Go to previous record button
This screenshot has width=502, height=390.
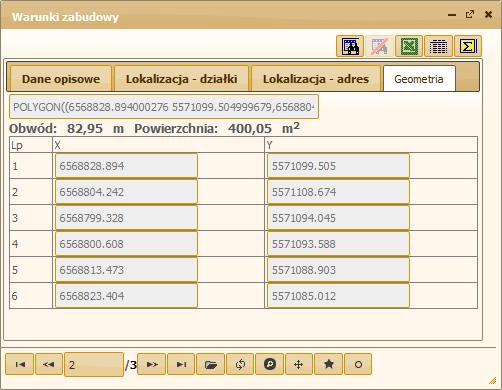(x=49, y=364)
